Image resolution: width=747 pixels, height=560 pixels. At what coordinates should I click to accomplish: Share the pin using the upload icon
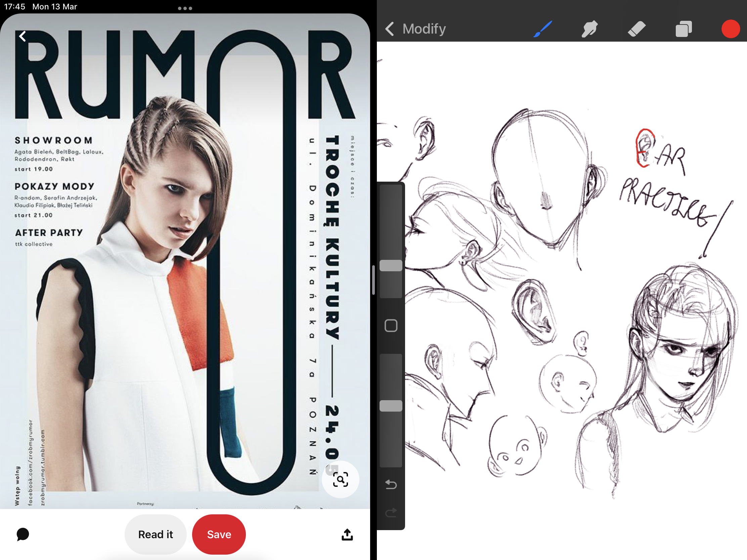click(x=347, y=534)
